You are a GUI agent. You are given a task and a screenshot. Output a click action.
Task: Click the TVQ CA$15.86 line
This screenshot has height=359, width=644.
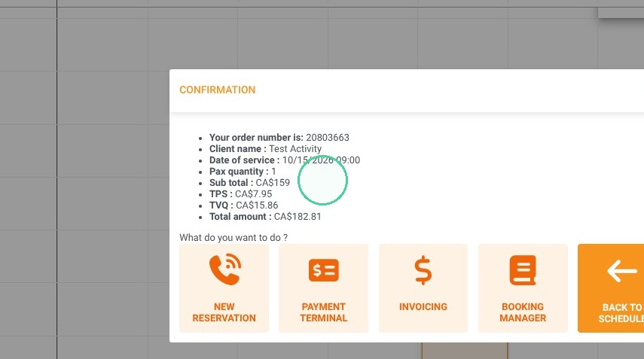point(243,205)
